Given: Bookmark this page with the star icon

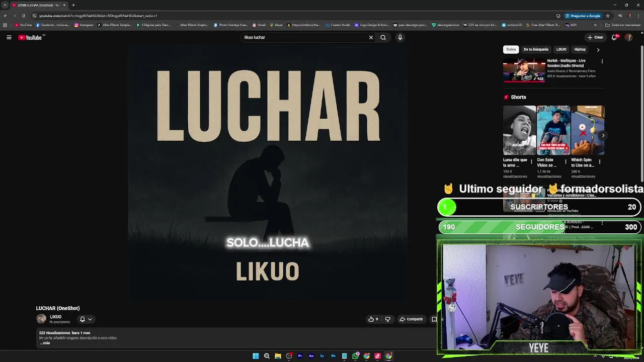Looking at the screenshot, I should click(608, 16).
